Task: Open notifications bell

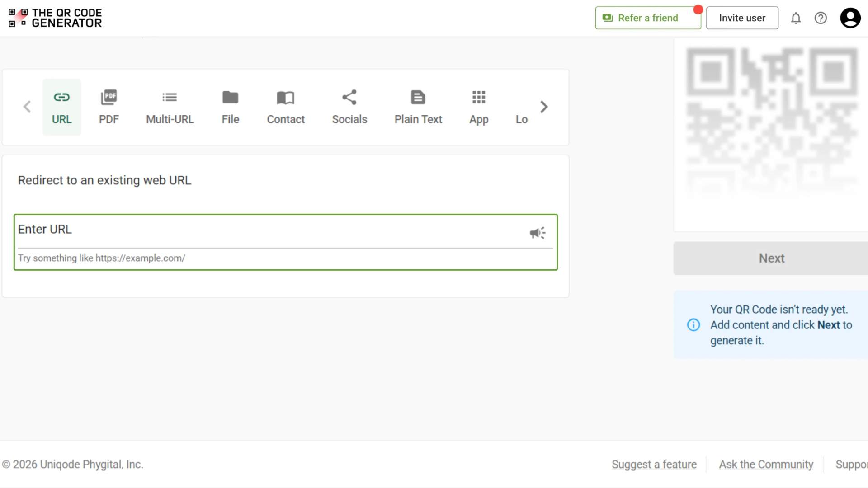Action: point(796,18)
